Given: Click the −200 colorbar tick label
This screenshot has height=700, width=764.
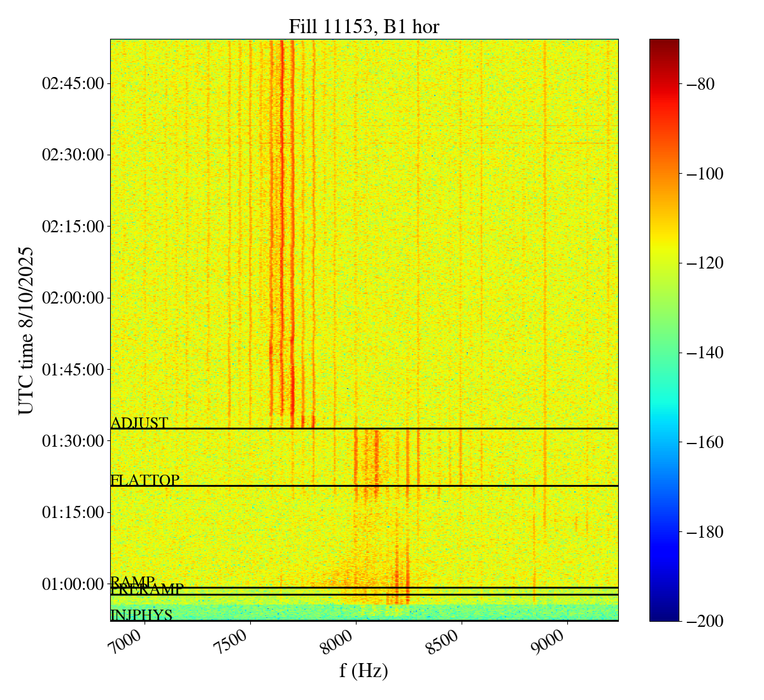Looking at the screenshot, I should 705,621.
